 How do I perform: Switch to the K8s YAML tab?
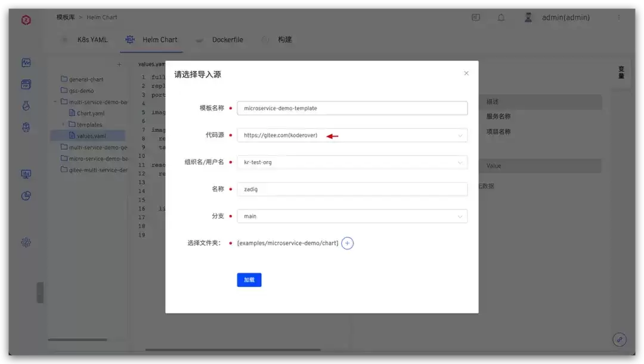click(x=93, y=39)
